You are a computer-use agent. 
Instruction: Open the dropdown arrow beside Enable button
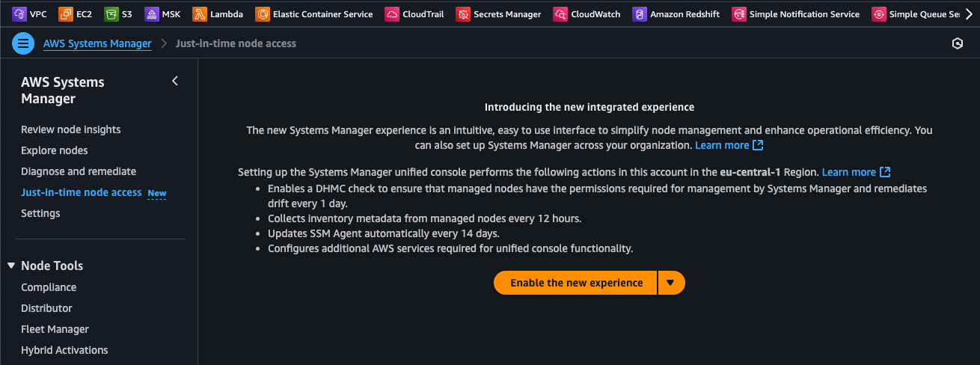click(670, 283)
